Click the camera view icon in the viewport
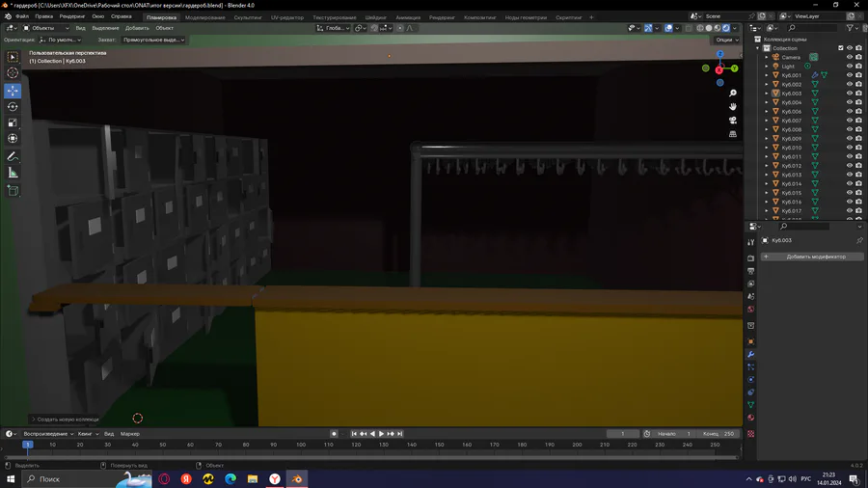The image size is (868, 488). coord(732,120)
